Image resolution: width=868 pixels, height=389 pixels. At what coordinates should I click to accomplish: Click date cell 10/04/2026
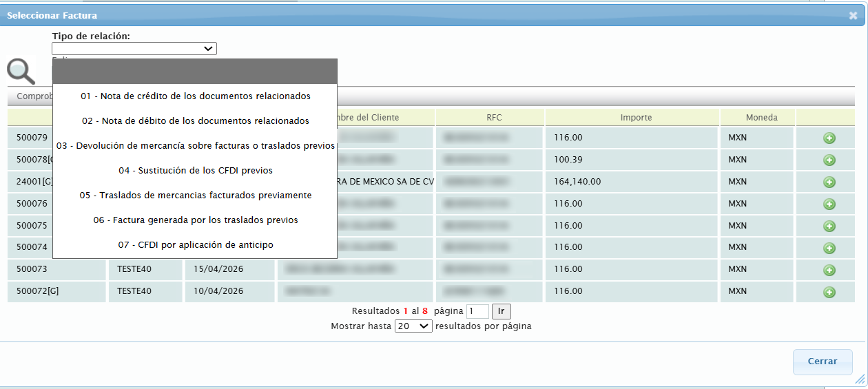tap(229, 291)
